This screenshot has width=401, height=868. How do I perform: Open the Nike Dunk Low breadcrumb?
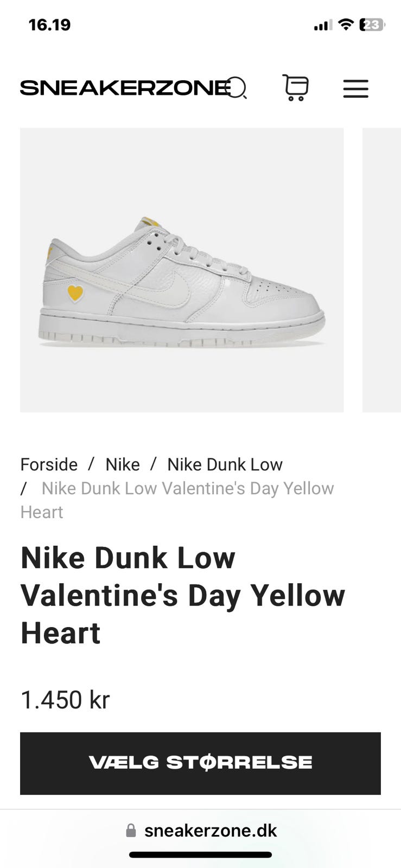coord(225,464)
